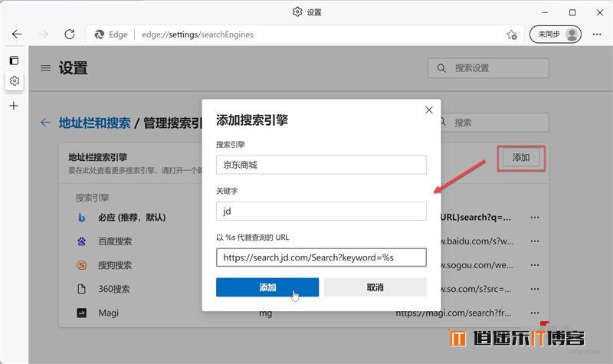613x364 pixels.
Task: Click the 关键字 field containing jd
Action: click(321, 212)
